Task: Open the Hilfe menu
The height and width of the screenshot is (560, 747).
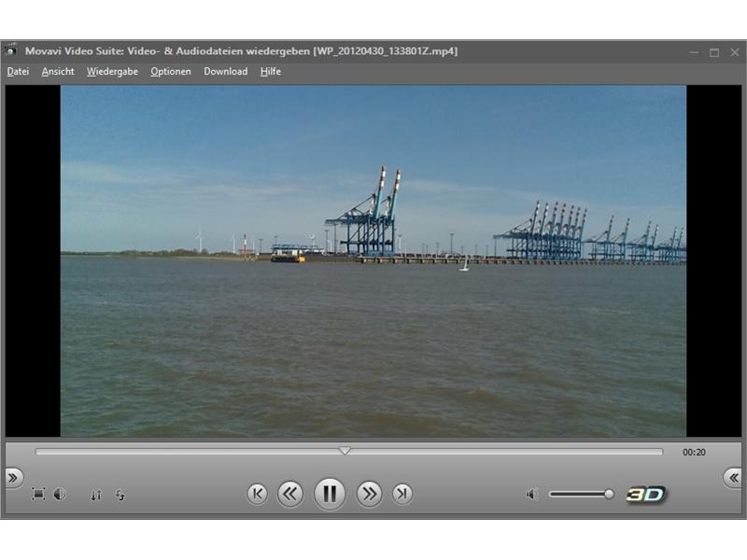Action: pos(271,72)
